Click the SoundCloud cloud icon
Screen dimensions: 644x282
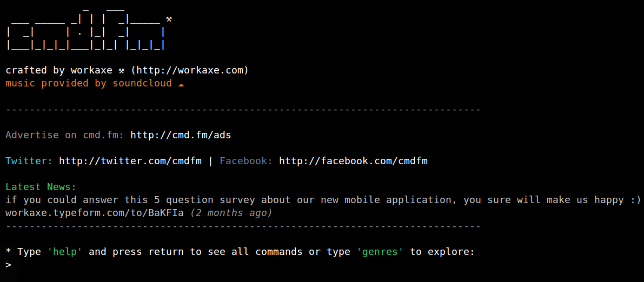(181, 84)
